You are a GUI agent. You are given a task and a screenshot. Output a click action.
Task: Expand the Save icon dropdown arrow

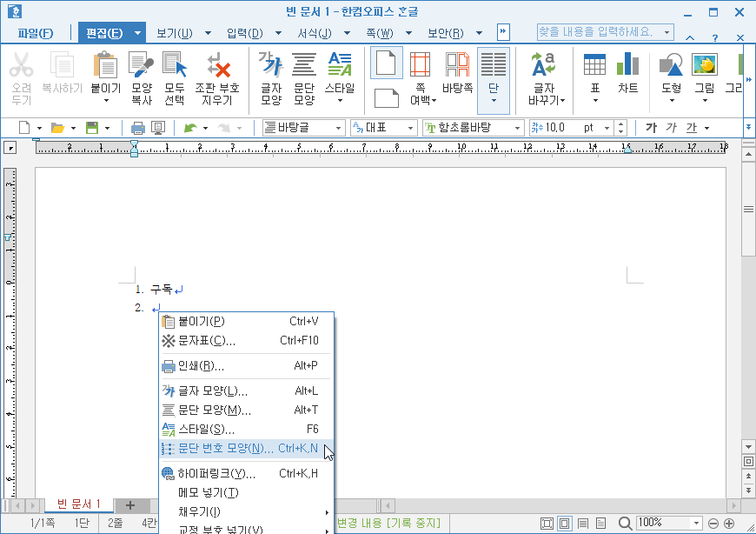coord(107,128)
